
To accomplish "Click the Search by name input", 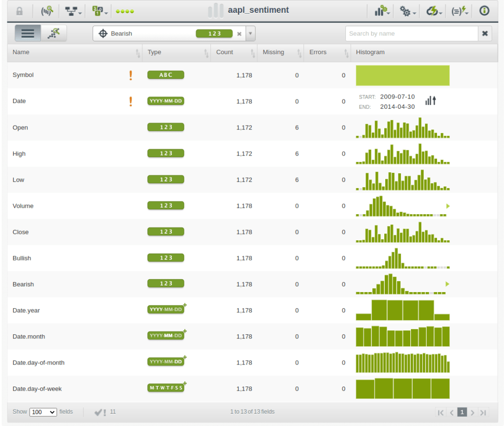I will pyautogui.click(x=411, y=33).
